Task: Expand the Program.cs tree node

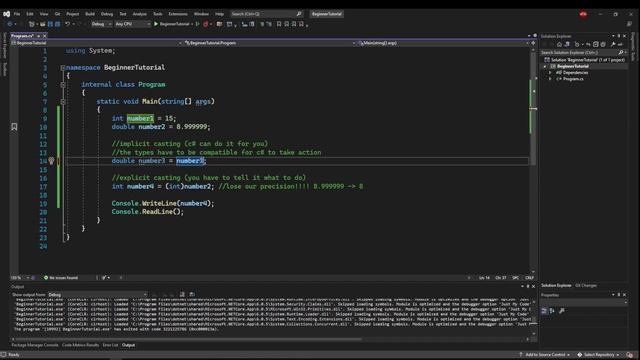Action: (550, 79)
